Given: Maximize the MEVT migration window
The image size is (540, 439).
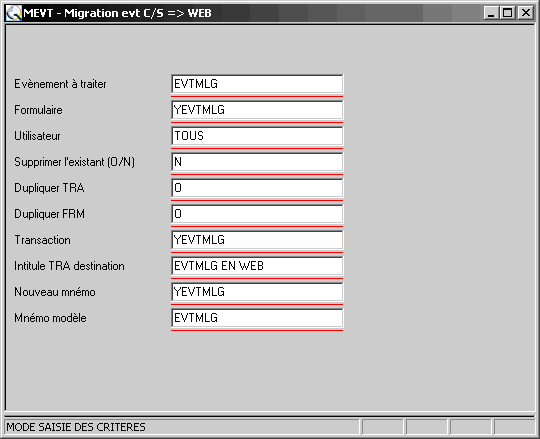Looking at the screenshot, I should pyautogui.click(x=508, y=13).
